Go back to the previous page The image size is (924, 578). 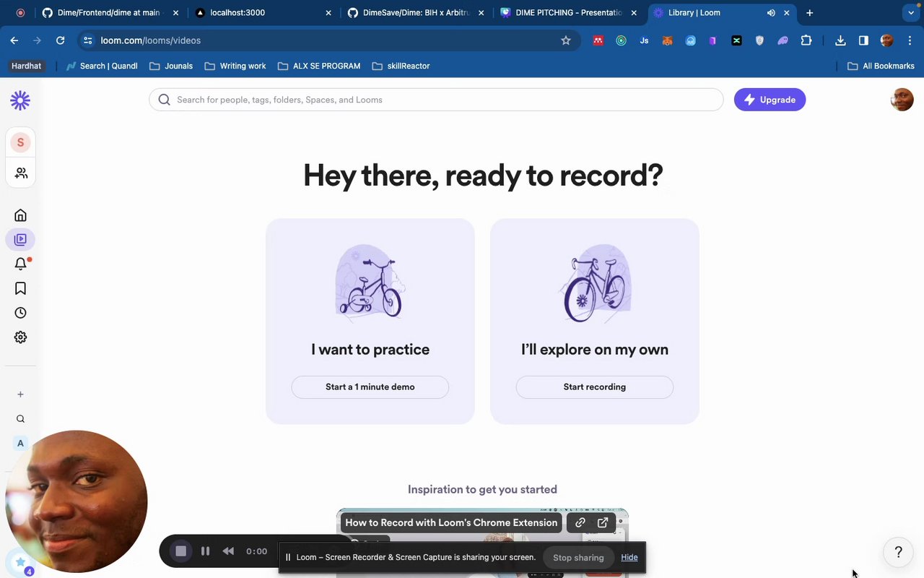pyautogui.click(x=14, y=40)
